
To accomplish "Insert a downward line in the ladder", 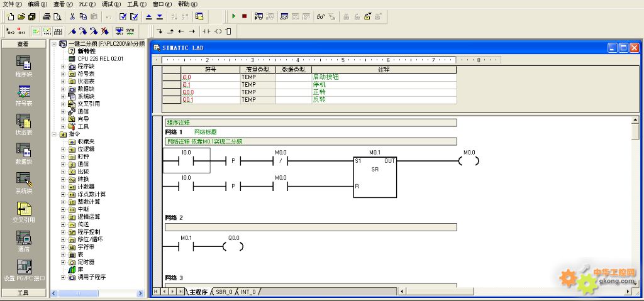I will point(159,31).
